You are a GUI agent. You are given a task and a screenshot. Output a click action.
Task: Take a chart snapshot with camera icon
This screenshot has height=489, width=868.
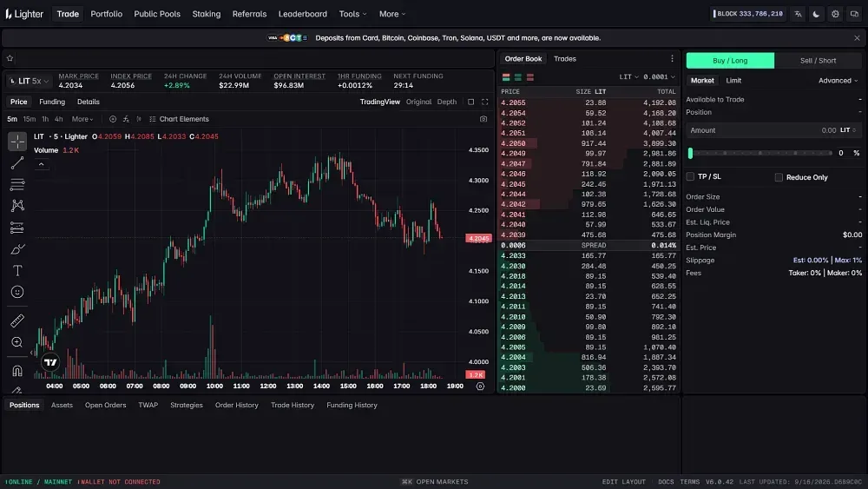click(x=483, y=119)
